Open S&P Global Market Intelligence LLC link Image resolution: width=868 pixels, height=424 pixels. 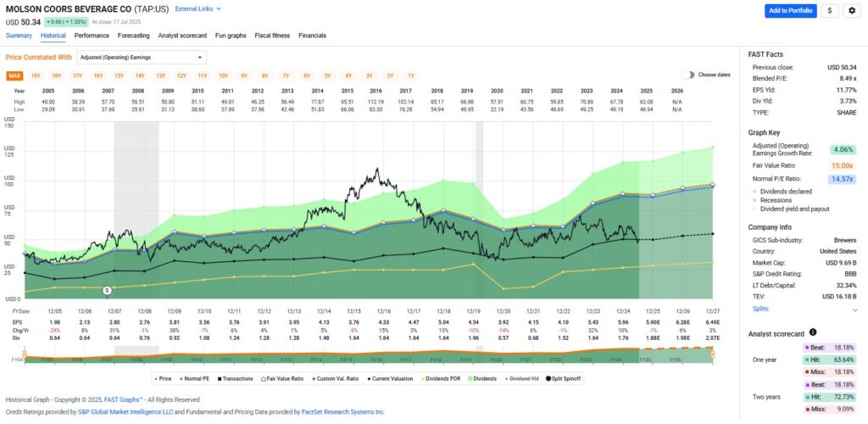[x=125, y=412]
